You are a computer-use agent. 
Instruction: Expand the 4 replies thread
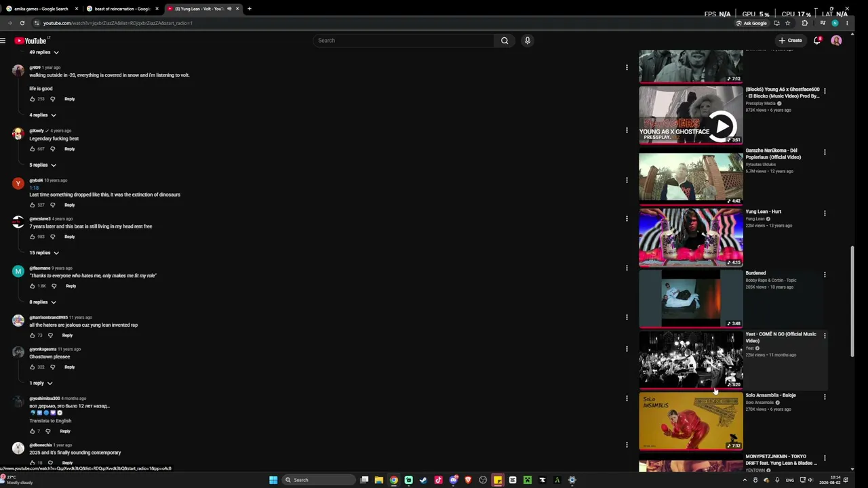pyautogui.click(x=43, y=115)
